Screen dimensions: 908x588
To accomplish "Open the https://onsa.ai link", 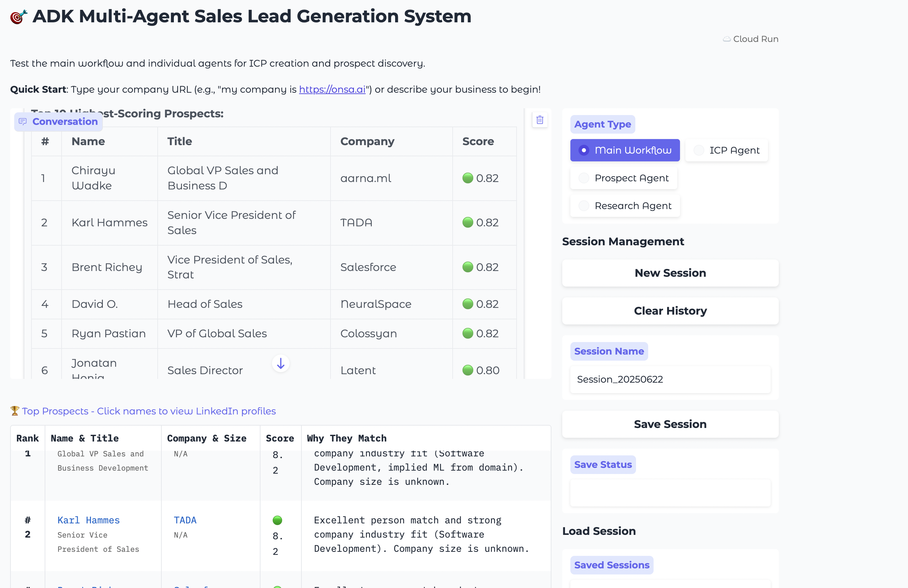I will (332, 89).
